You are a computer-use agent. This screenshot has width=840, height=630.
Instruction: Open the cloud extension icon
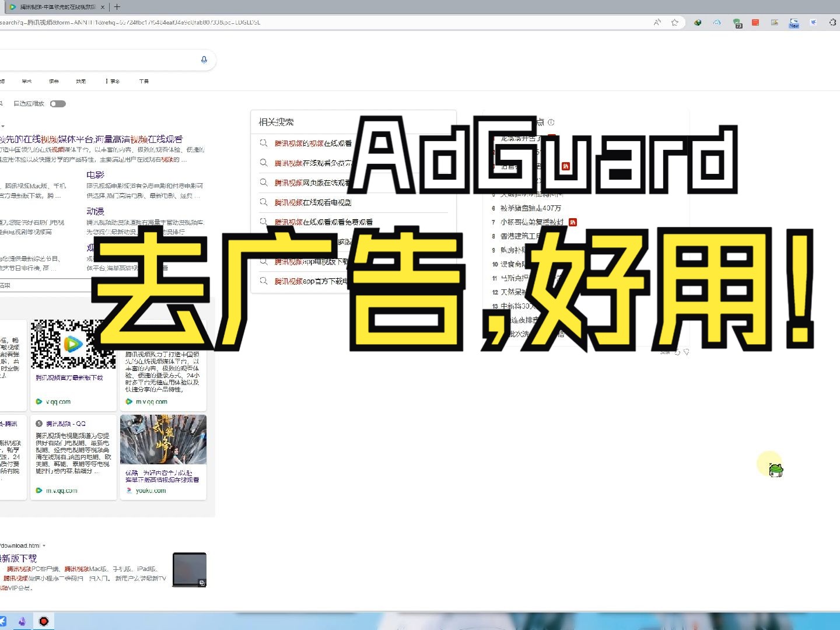717,22
